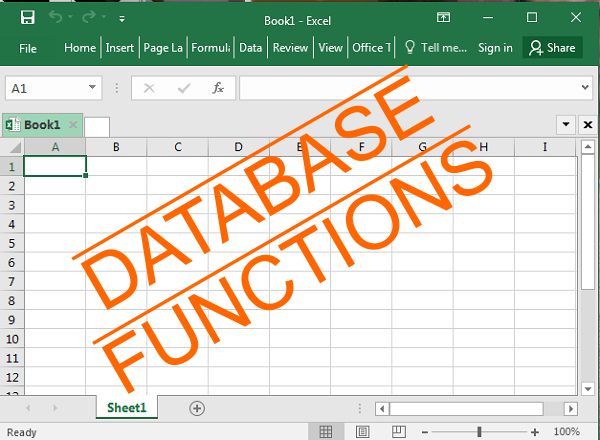This screenshot has height=440, width=600.
Task: Select column C header
Action: pos(178,147)
